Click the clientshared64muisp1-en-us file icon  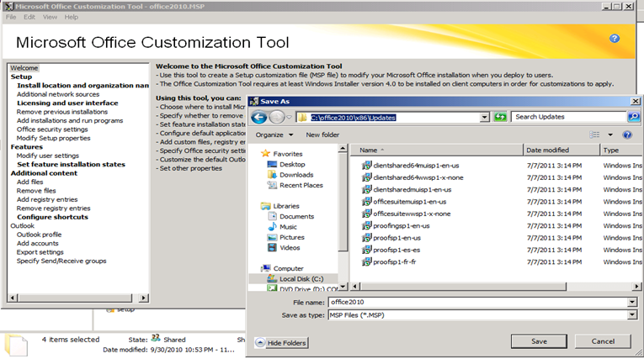point(366,166)
